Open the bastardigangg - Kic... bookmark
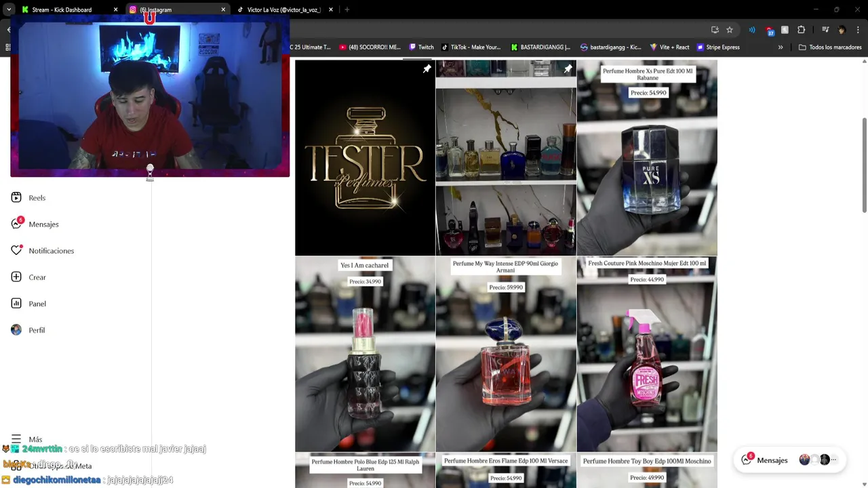The width and height of the screenshot is (868, 488). tap(610, 47)
